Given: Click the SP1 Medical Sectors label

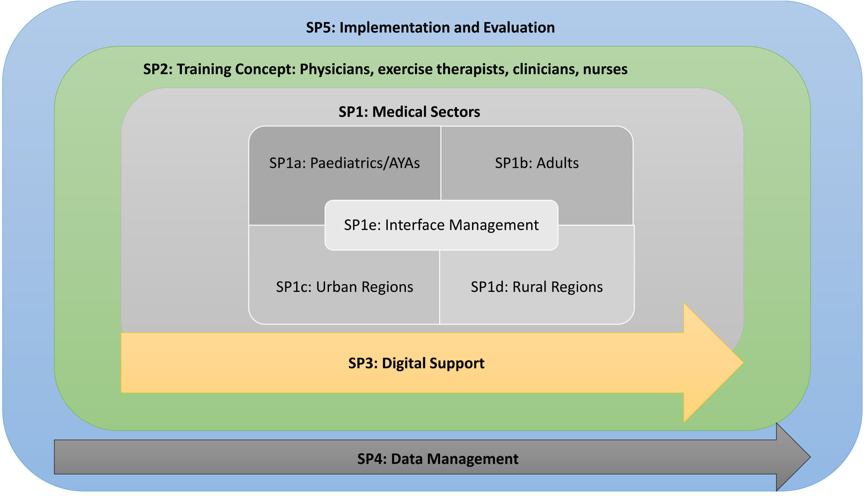Looking at the screenshot, I should pyautogui.click(x=409, y=112).
